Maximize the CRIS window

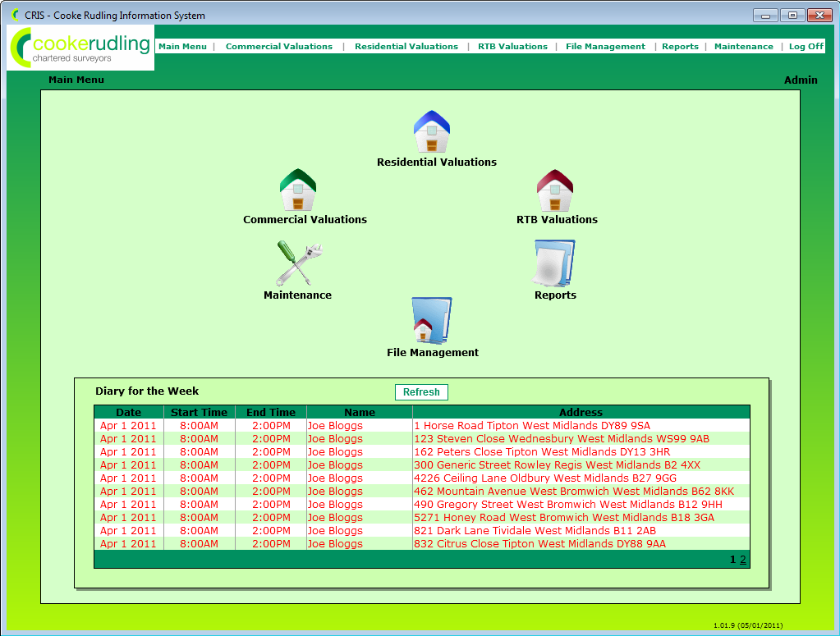click(792, 16)
